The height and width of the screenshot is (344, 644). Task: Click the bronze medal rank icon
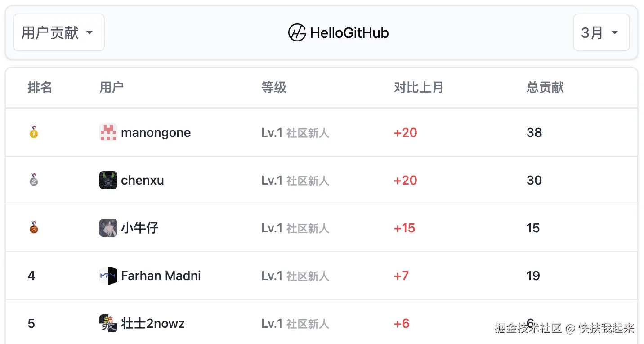34,228
